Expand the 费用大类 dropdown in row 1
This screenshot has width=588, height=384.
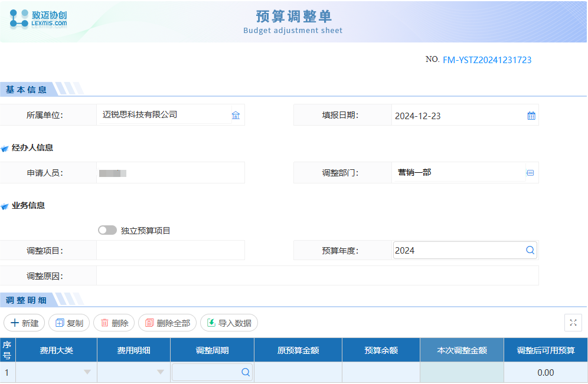(87, 372)
